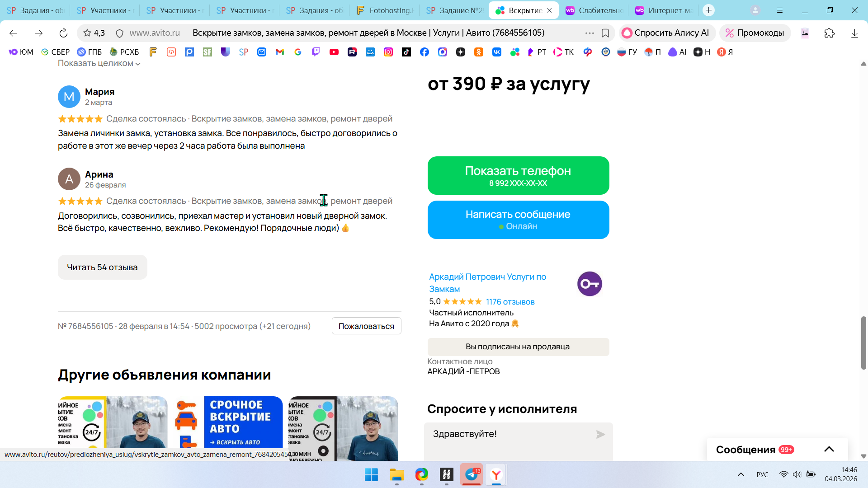Open Telegram from the Windows taskbar
Image resolution: width=868 pixels, height=488 pixels.
471,474
